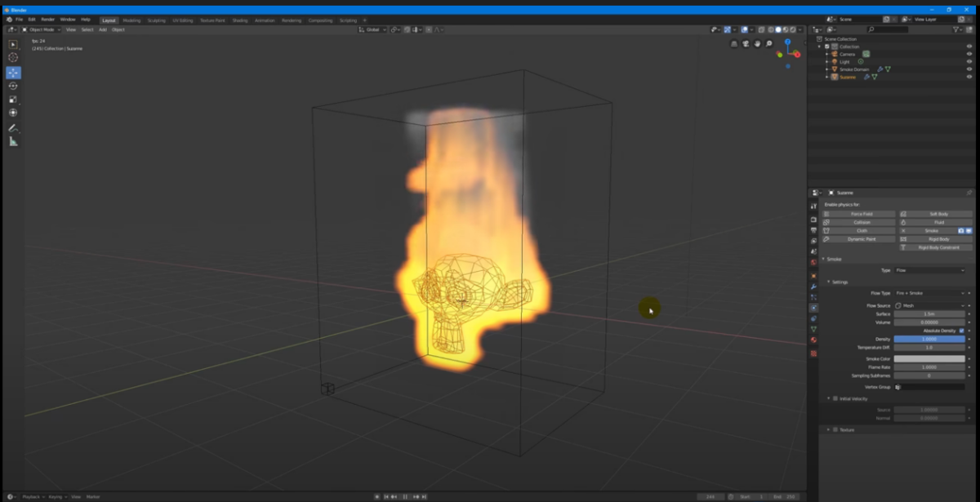This screenshot has height=502, width=980.
Task: Open the Scene properties tab
Action: pyautogui.click(x=813, y=252)
